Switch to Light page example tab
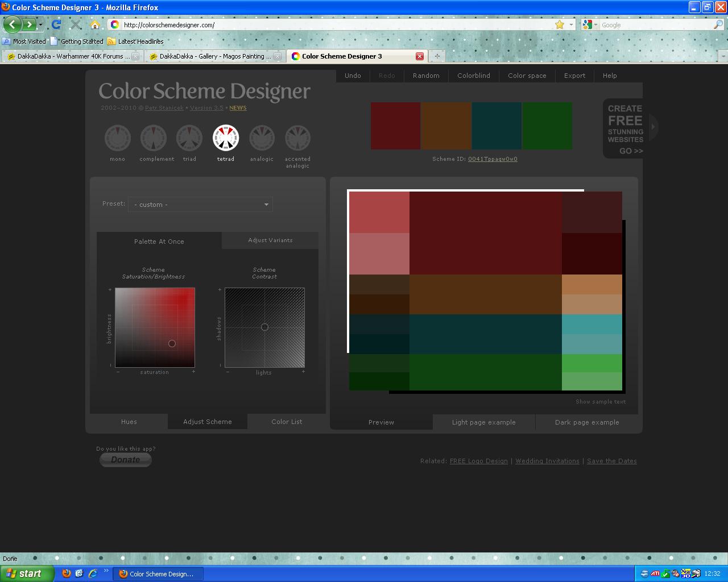This screenshot has height=582, width=728. pos(483,422)
